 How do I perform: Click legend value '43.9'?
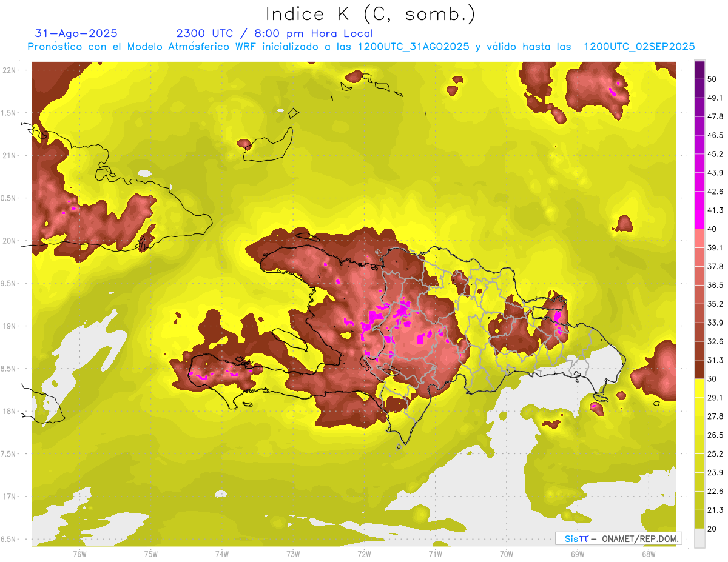pos(715,173)
